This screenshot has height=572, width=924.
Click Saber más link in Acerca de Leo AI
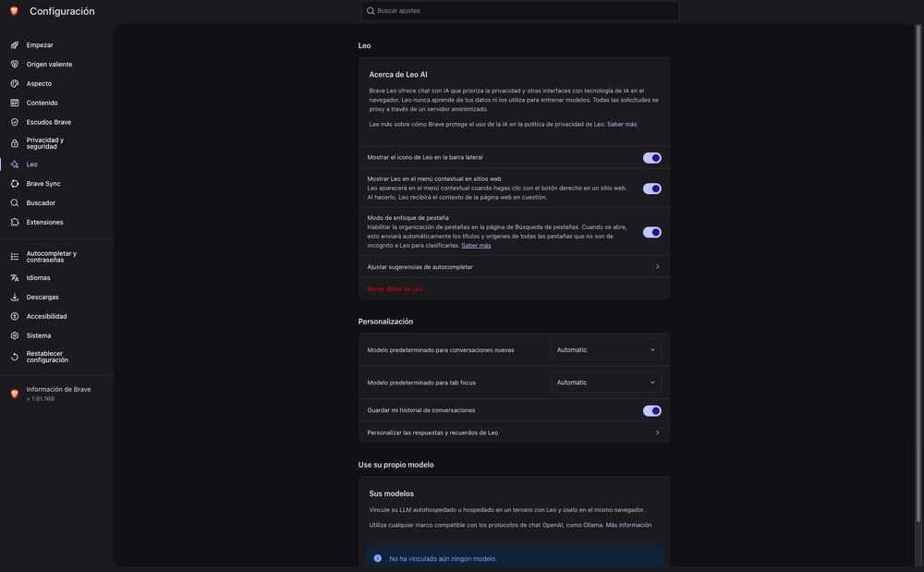tap(622, 125)
